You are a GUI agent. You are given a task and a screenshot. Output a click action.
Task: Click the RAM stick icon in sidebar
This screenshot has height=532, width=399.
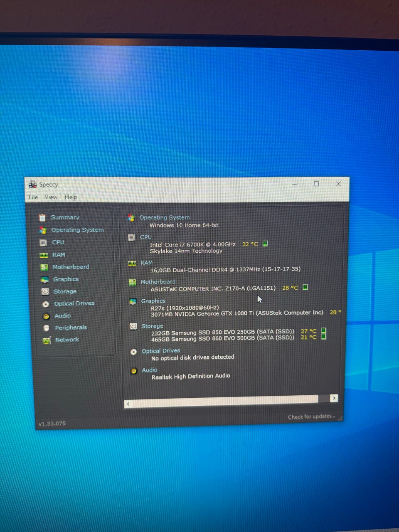click(44, 255)
